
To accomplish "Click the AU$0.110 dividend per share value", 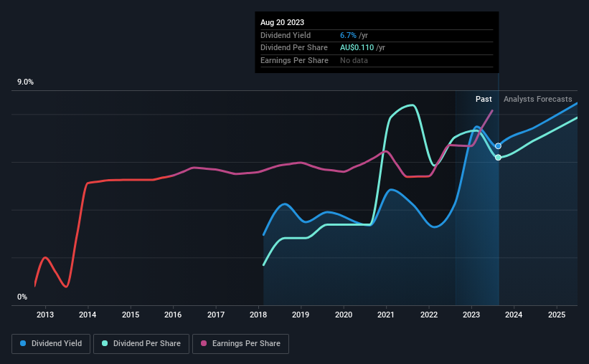I will [357, 48].
